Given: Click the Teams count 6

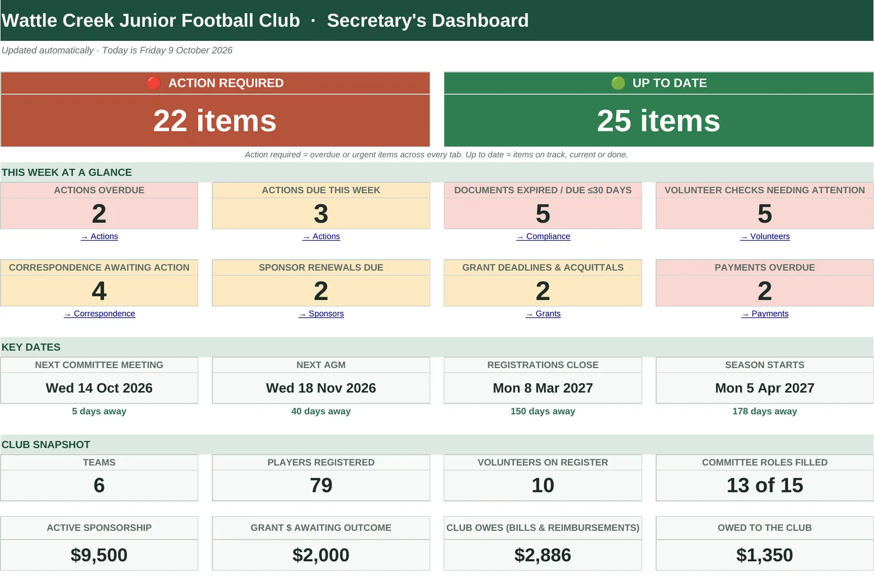Looking at the screenshot, I should click(x=99, y=485).
